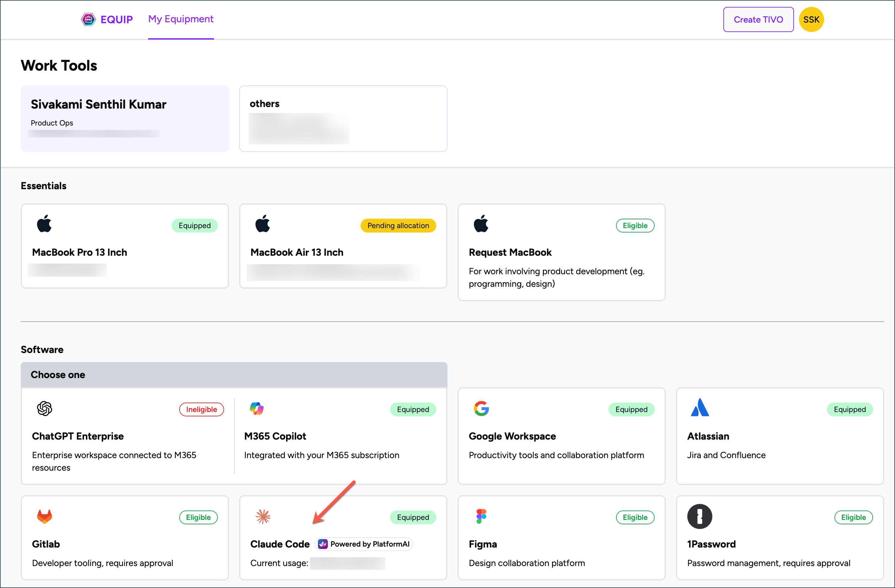This screenshot has width=895, height=588.
Task: Click the Claude Code starburst icon
Action: (x=263, y=516)
